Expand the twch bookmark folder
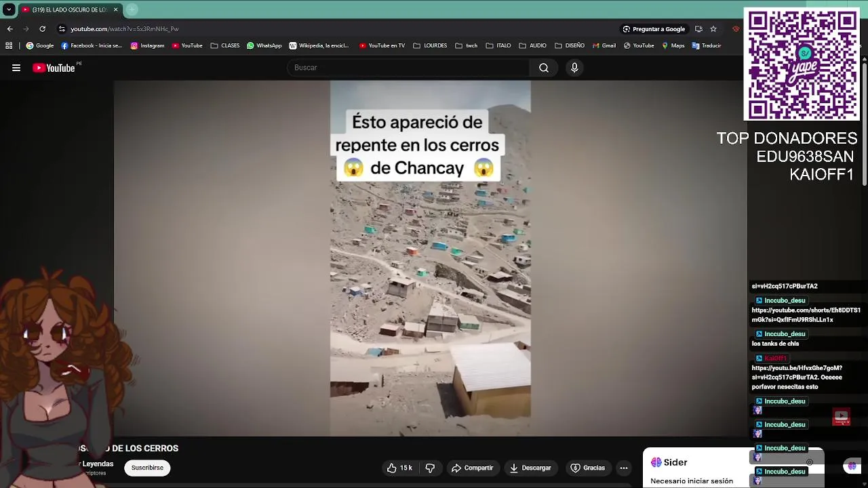 tap(467, 45)
